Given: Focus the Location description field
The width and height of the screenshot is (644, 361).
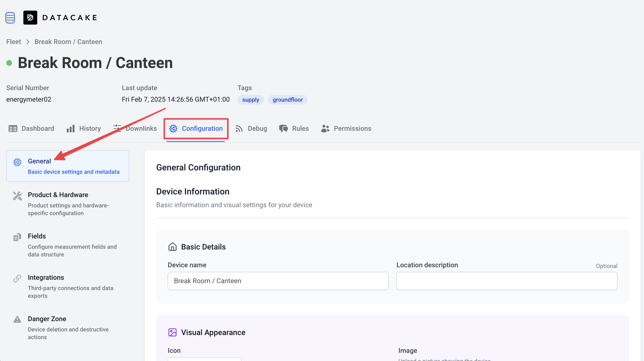Looking at the screenshot, I should point(507,281).
